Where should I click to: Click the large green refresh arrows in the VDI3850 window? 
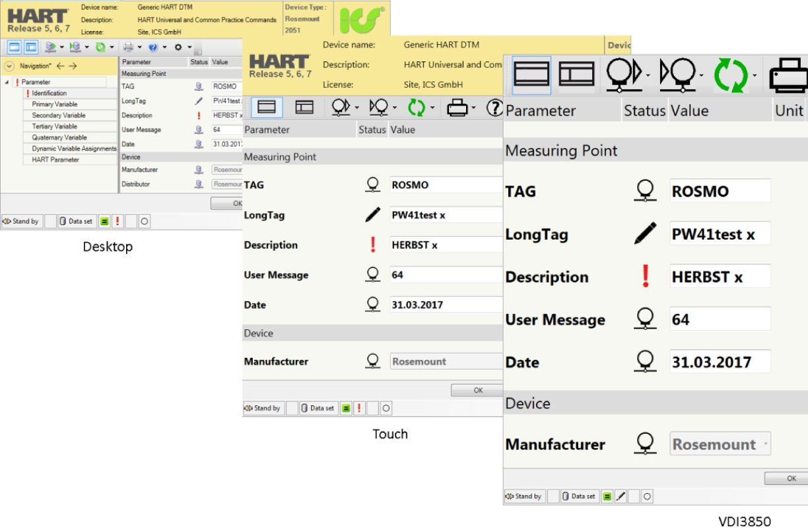[x=731, y=75]
